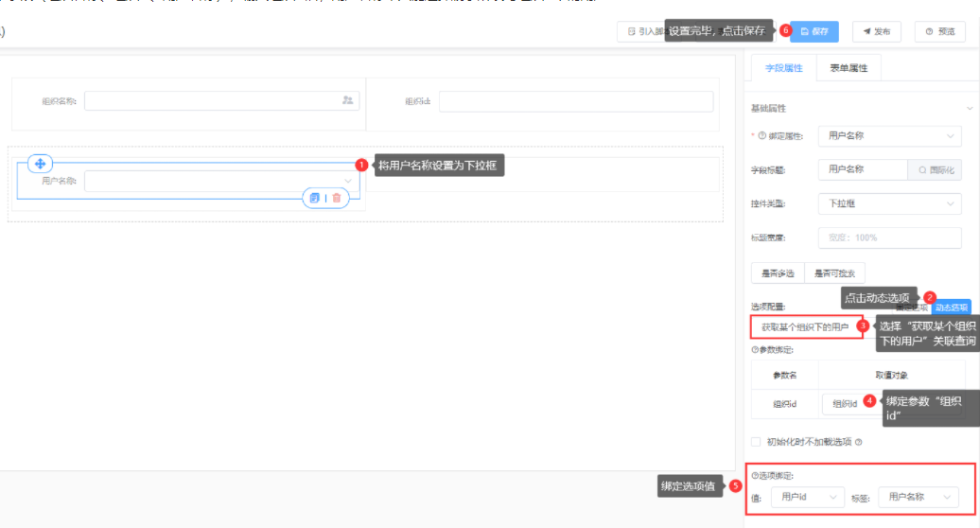Image resolution: width=980 pixels, height=528 pixels.
Task: Click help icon next to 选项绑定
Action: pos(755,476)
